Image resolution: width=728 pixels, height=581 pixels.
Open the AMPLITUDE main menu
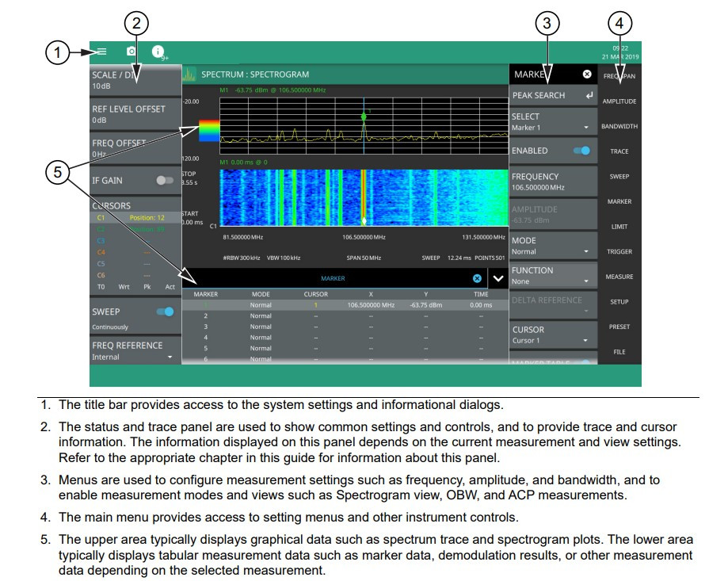(619, 101)
